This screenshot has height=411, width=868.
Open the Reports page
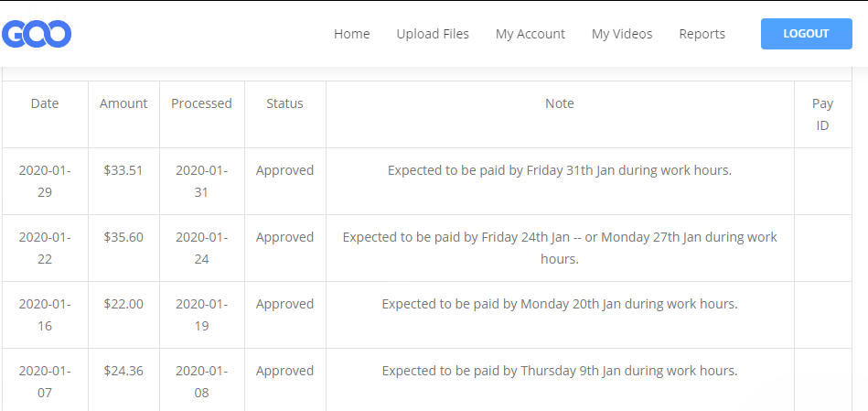702,34
